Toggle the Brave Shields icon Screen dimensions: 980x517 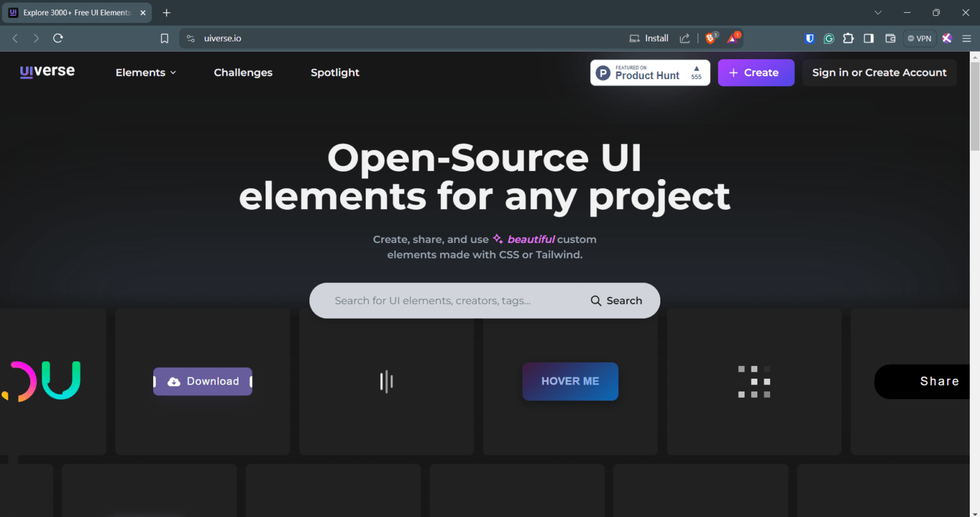(709, 38)
